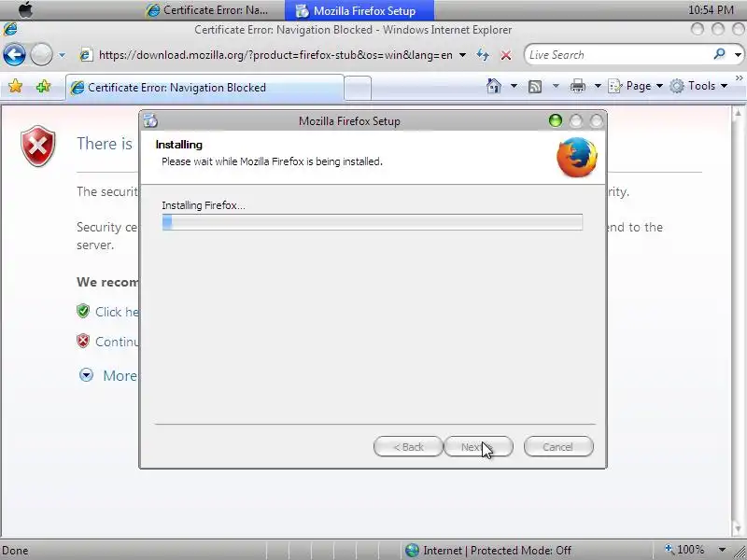Viewport: 747px width, 560px height.
Task: Switch to Certificate Error window tab
Action: coord(209,10)
